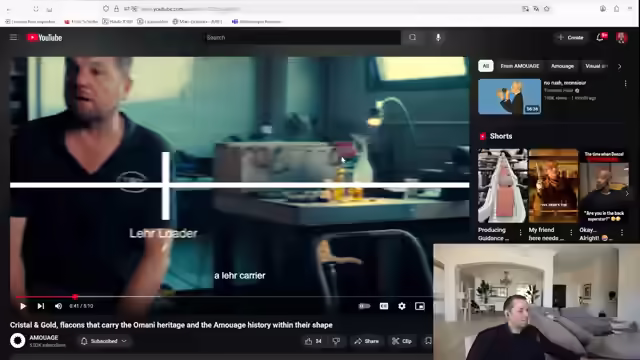Open options for 'Producing Guidance' short

[520, 233]
